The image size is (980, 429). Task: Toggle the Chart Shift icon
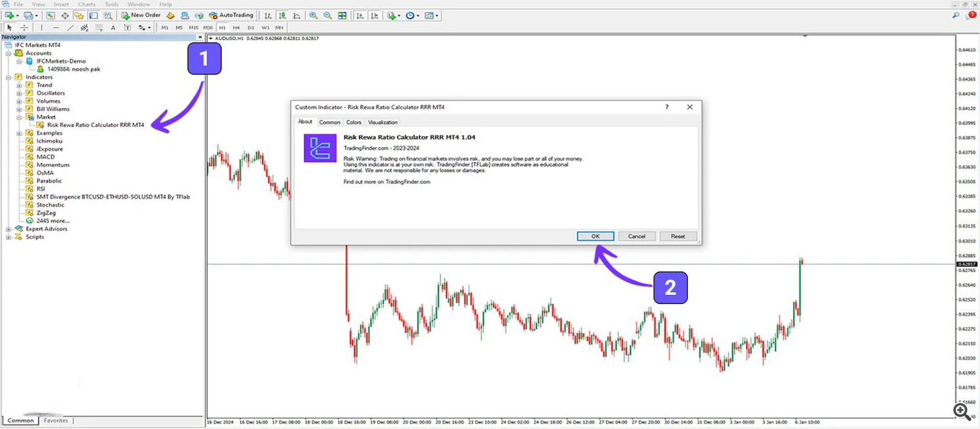(374, 15)
